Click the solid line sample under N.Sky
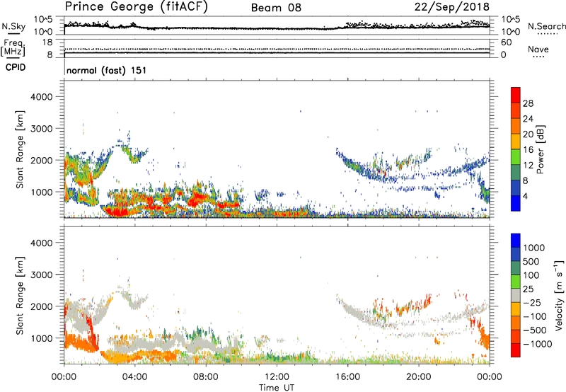 13,33
